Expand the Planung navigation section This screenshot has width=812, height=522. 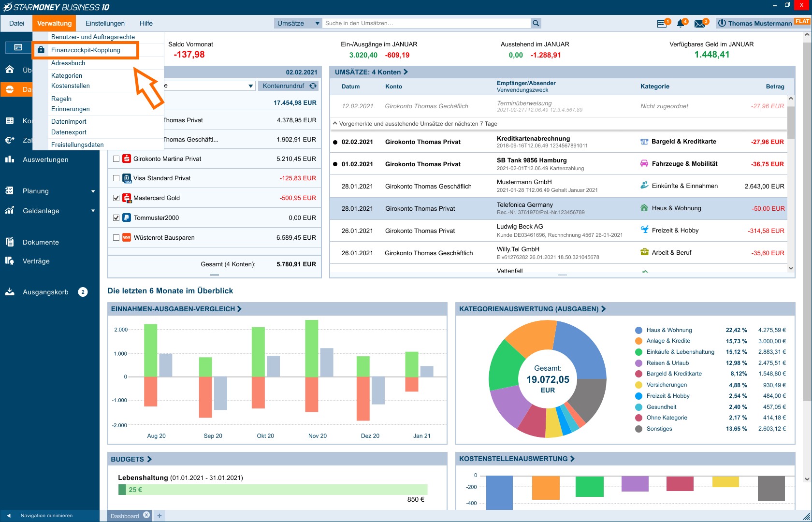click(x=93, y=191)
